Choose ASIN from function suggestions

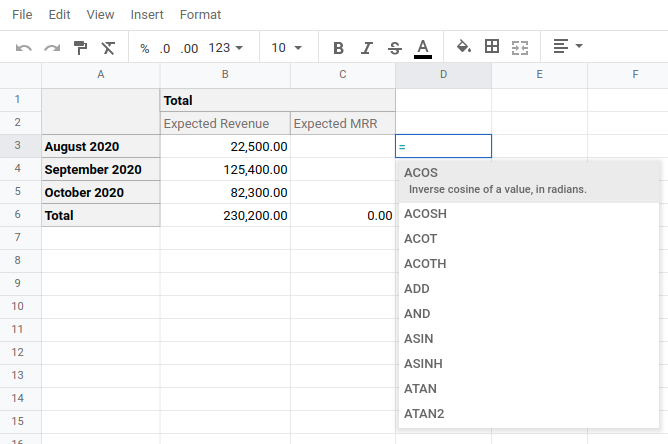[529, 339]
